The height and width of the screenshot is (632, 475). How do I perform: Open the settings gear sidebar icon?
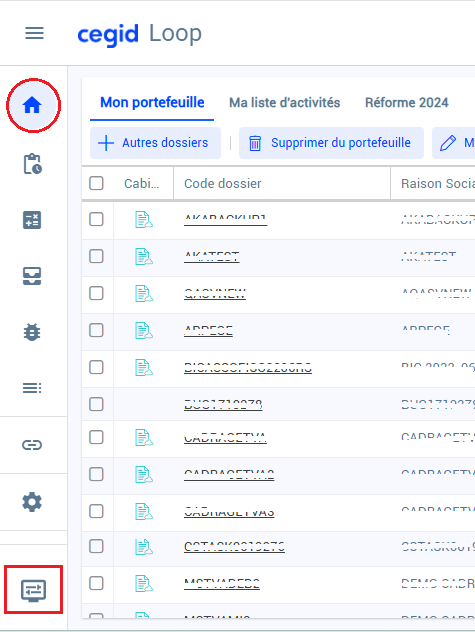click(32, 502)
